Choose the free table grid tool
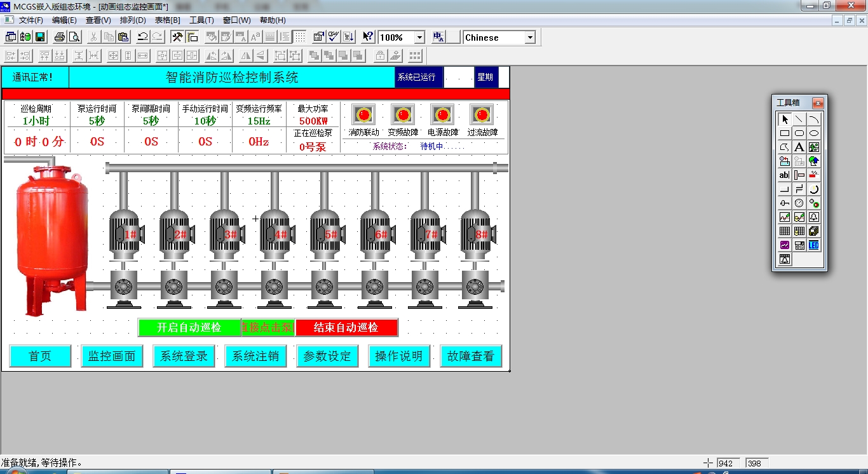Screen dimensions: 868x474 pos(785,231)
